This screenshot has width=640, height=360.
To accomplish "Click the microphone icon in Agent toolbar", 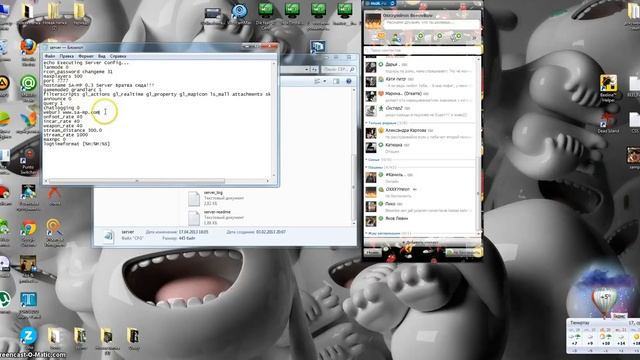I will click(x=456, y=37).
